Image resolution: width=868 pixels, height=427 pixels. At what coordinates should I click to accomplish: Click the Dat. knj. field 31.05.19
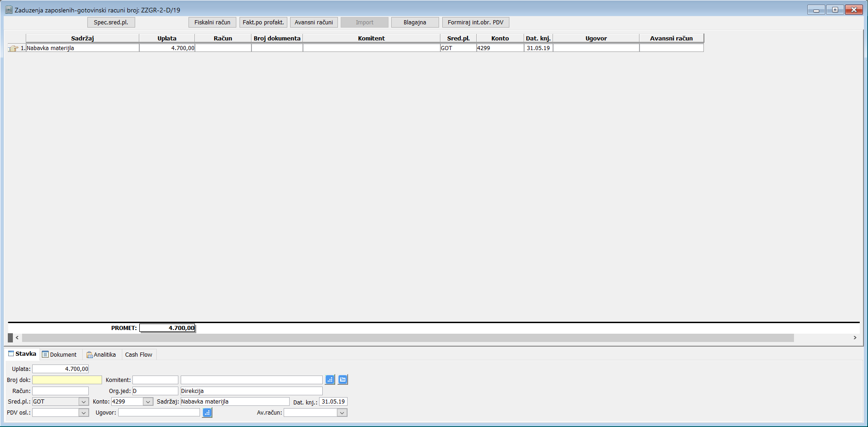click(333, 402)
